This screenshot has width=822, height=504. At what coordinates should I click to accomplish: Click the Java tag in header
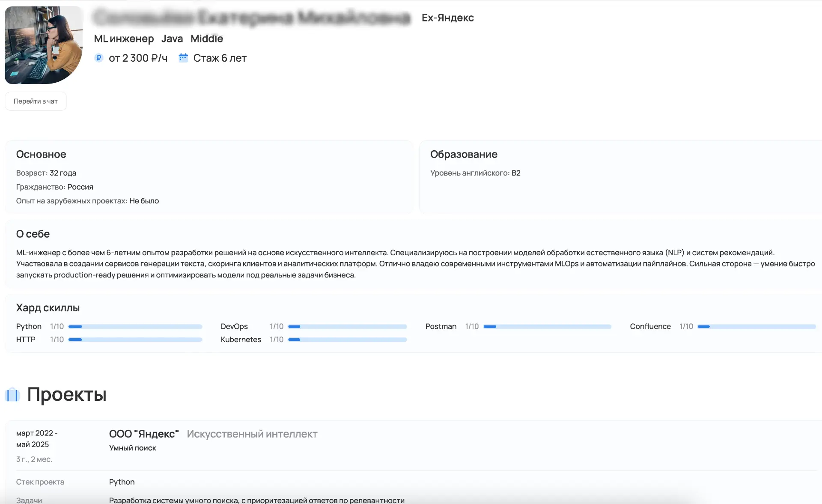(x=172, y=39)
